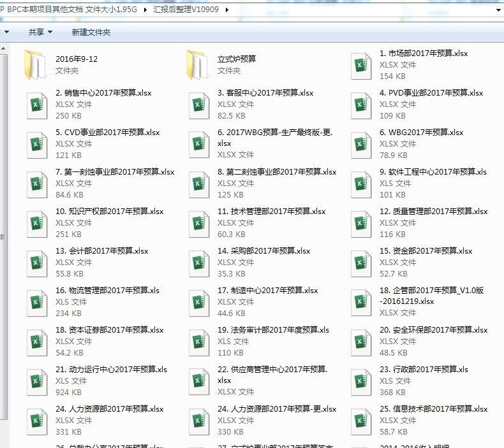This screenshot has height=448, width=504.
Task: Select the Excel icon for 2. 销售中心2017年预算.xlsx
Action: click(x=37, y=106)
